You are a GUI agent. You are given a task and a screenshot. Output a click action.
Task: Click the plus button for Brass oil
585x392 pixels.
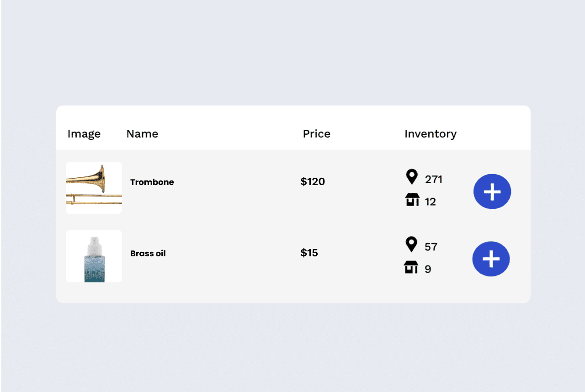tap(491, 259)
